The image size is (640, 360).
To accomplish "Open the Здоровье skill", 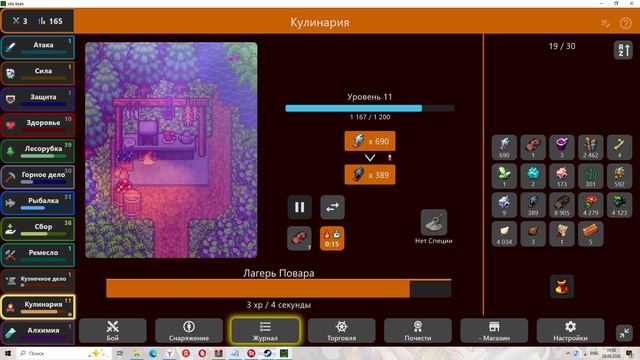I will 38,125.
